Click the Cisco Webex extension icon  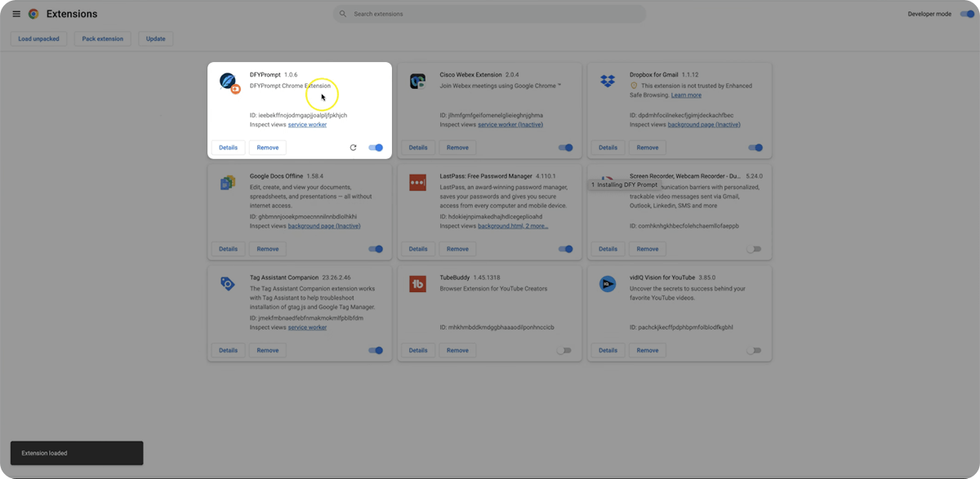coord(418,81)
